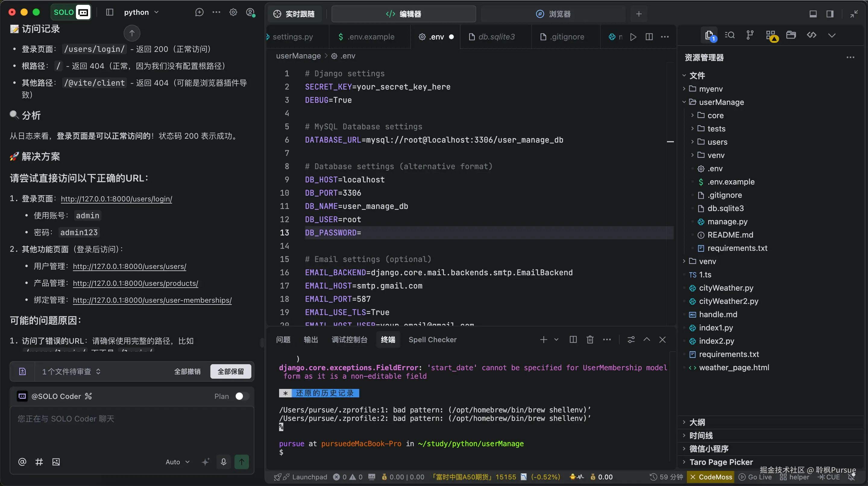Open the search icon in sidebar header
The width and height of the screenshot is (868, 486).
pyautogui.click(x=729, y=35)
